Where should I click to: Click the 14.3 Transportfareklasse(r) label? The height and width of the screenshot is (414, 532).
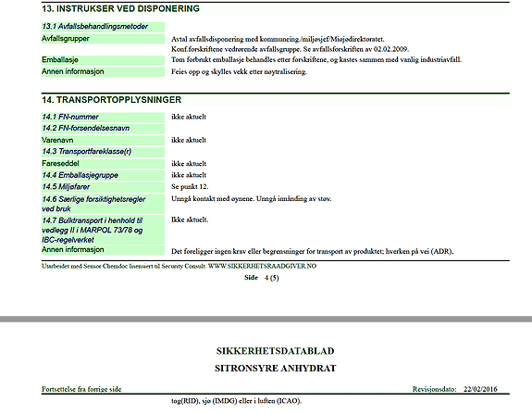(87, 152)
